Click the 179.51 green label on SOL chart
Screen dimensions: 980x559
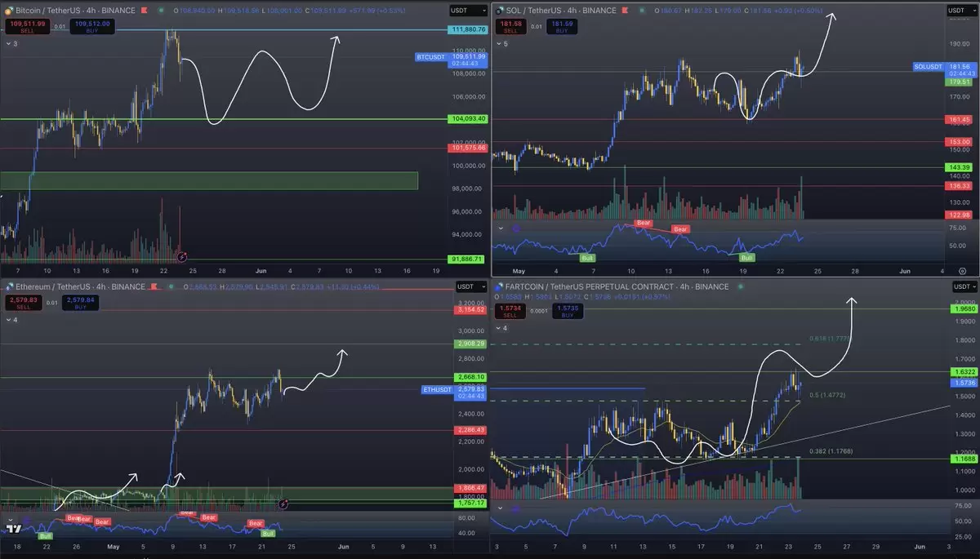click(958, 82)
